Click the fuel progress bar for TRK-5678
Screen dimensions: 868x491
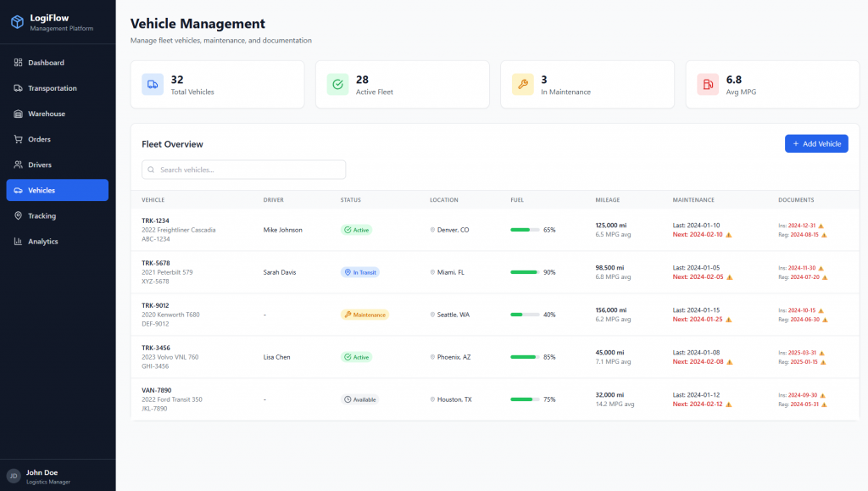pos(525,272)
